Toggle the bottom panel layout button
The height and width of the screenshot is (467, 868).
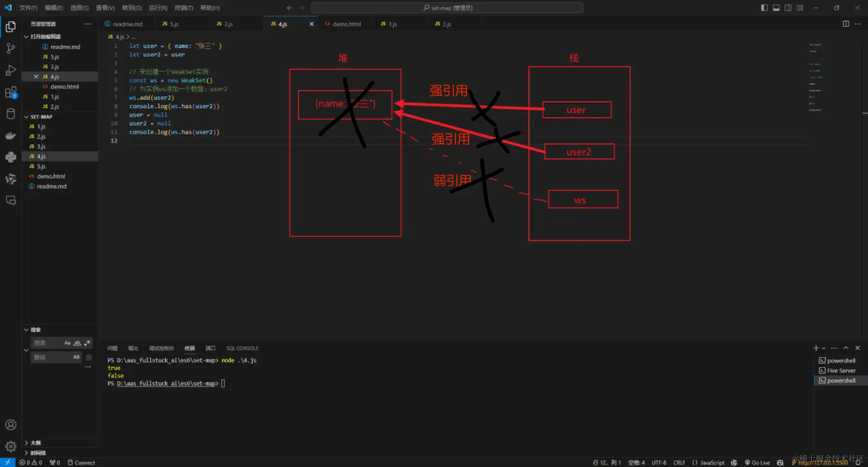click(x=776, y=8)
